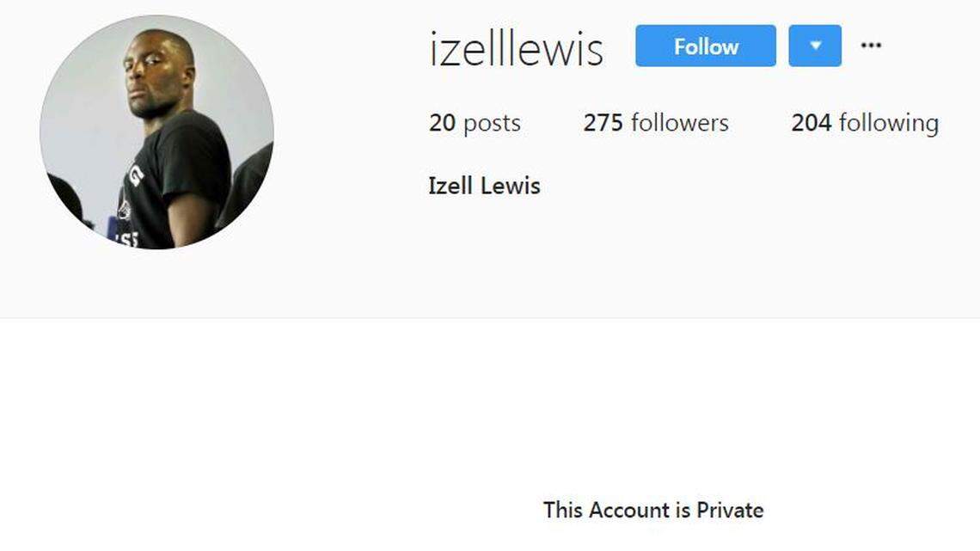Screen dimensions: 980x551
Task: Click the This Account is Private notice
Action: [653, 510]
